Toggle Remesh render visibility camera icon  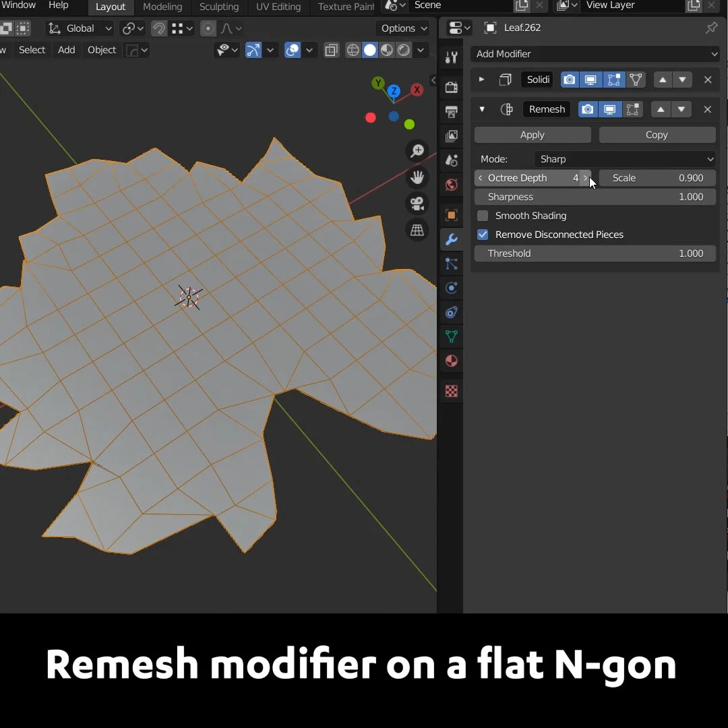pos(587,110)
